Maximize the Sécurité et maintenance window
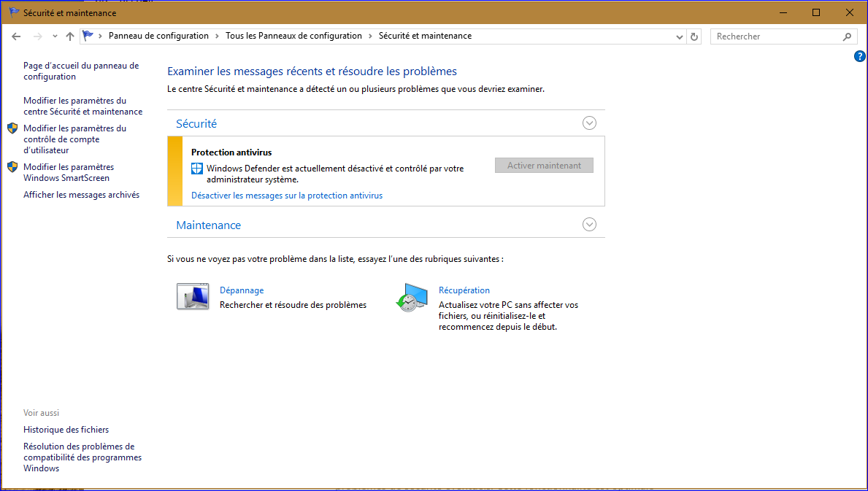 click(816, 12)
